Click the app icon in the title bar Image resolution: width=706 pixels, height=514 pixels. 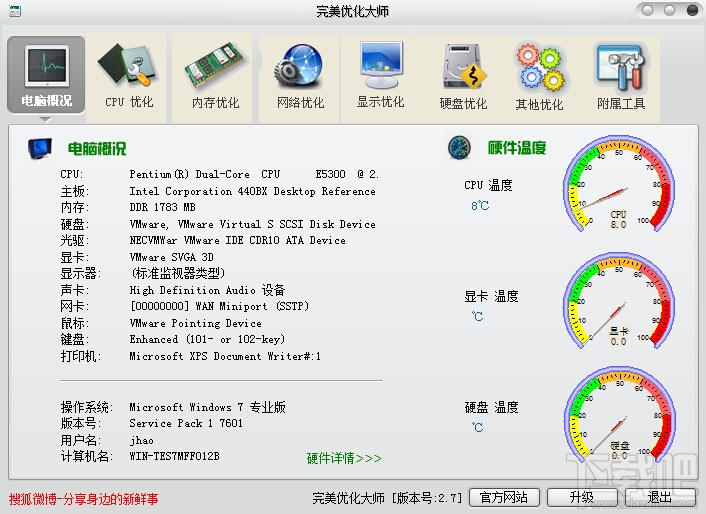[14, 11]
